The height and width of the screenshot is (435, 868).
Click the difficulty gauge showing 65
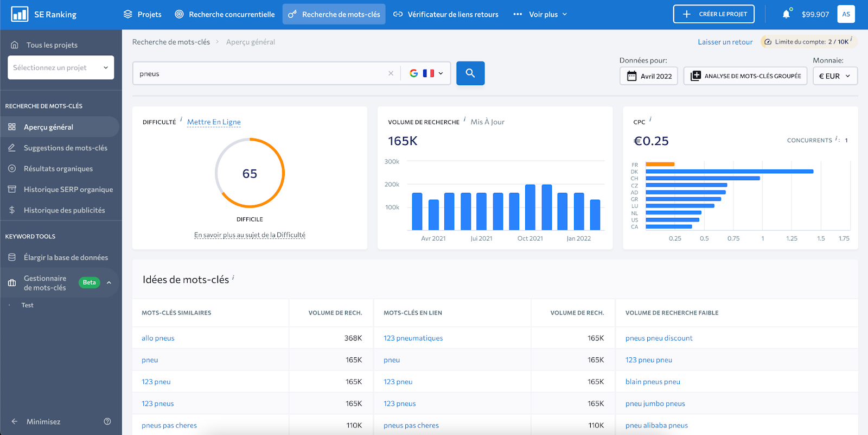click(x=250, y=173)
